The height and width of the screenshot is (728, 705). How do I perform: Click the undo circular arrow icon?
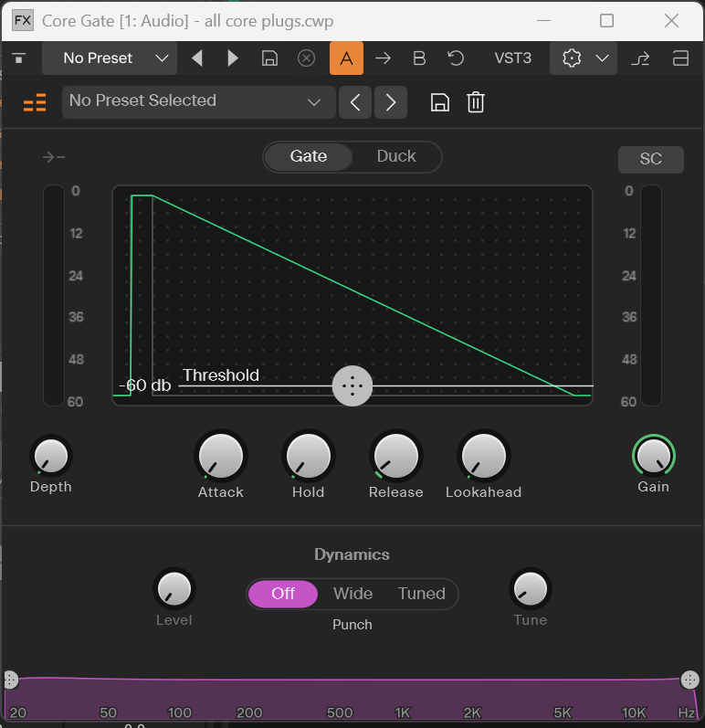(456, 58)
